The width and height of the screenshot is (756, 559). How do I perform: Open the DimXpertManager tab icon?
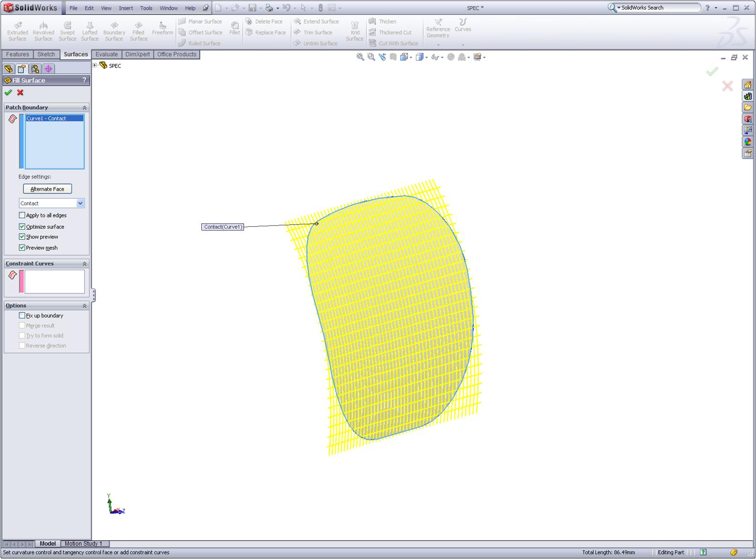point(49,69)
